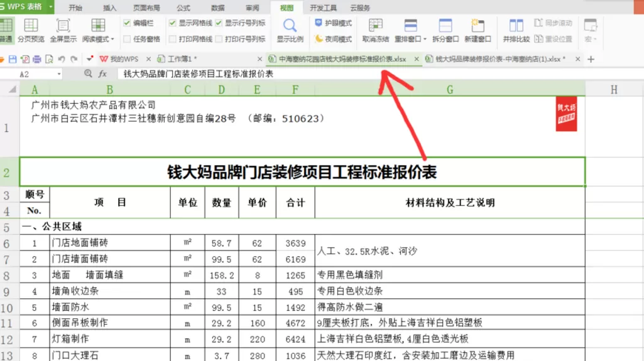The width and height of the screenshot is (644, 361).
Task: Select the 一、公共区域 section row
Action: (302, 227)
